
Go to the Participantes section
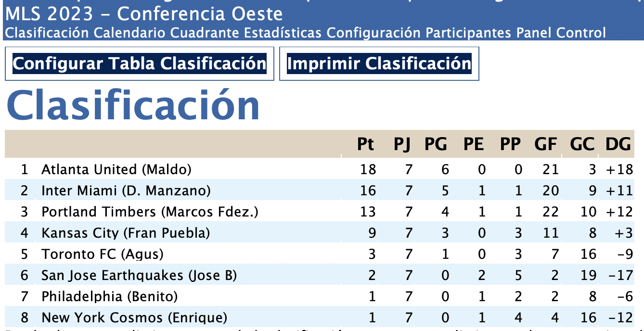(465, 33)
